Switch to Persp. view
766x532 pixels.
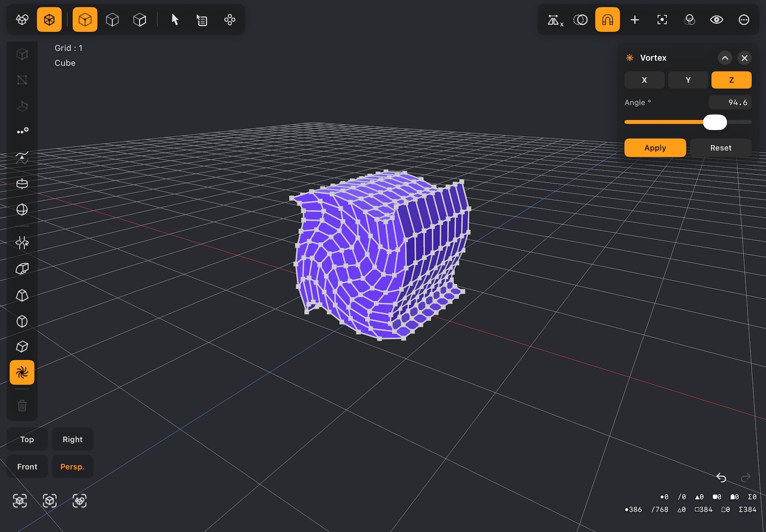tap(72, 466)
